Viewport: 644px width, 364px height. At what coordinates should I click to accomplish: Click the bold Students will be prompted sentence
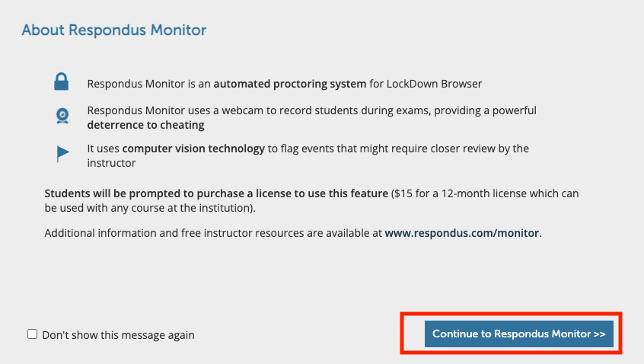tap(216, 193)
